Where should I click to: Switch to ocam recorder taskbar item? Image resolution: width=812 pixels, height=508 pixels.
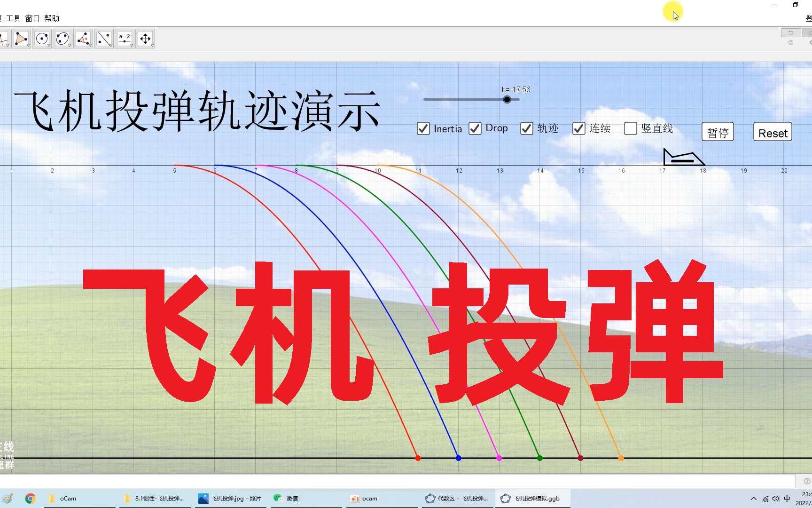(x=382, y=499)
